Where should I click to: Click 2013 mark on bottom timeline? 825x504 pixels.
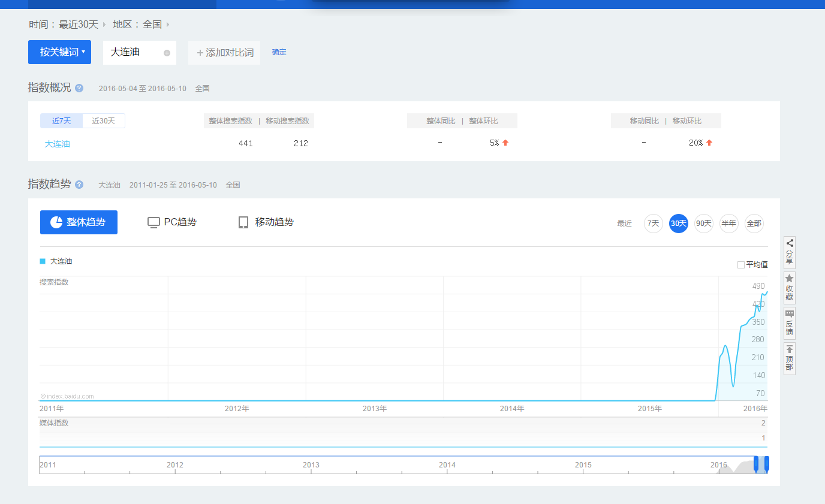click(311, 465)
